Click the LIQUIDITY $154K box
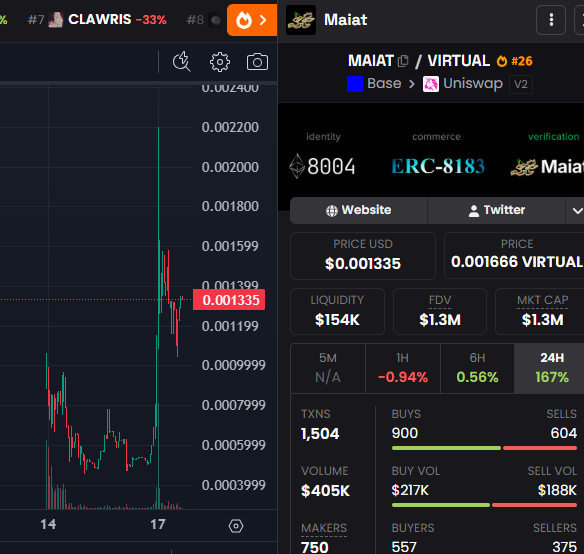 click(x=337, y=311)
